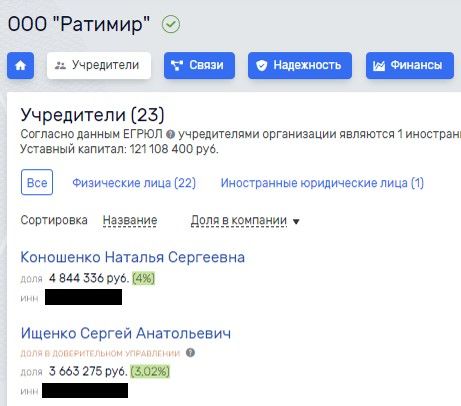This screenshot has height=406, width=461.
Task: Click the ООО "Ратимир" company title
Action: 79,24
